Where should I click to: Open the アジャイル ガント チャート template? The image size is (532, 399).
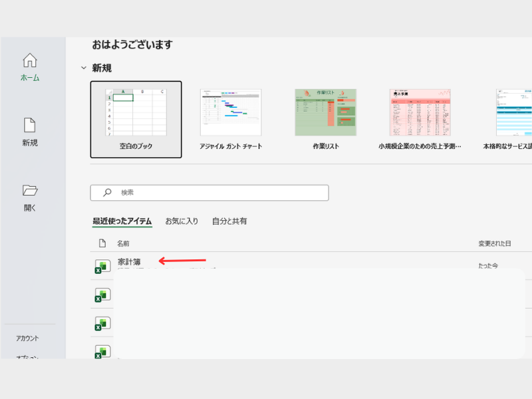231,119
